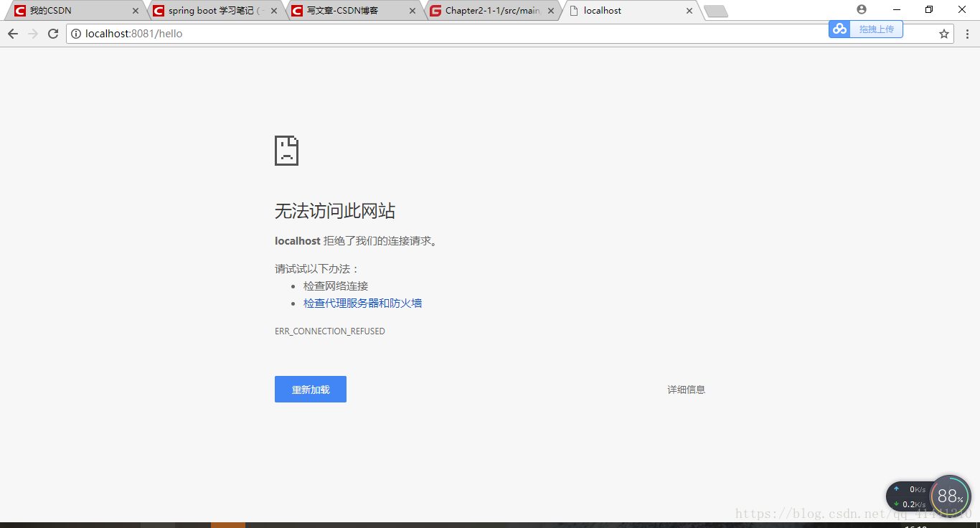Image resolution: width=980 pixels, height=528 pixels.
Task: Click the forward navigation arrow
Action: click(33, 34)
